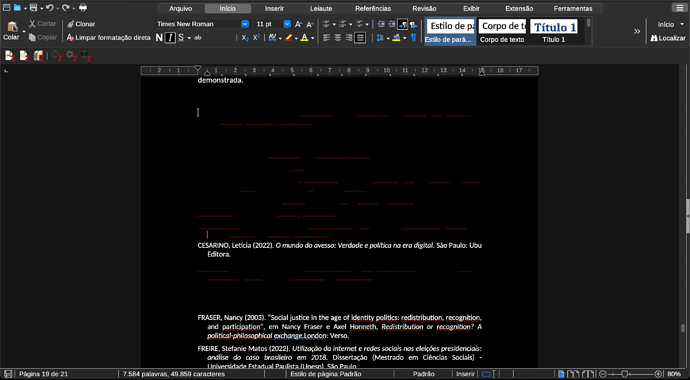Toggle bold N formatting

point(159,38)
